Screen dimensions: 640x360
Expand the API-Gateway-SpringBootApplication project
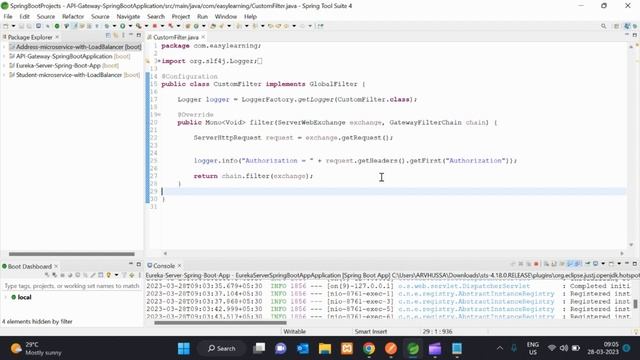click(4, 56)
